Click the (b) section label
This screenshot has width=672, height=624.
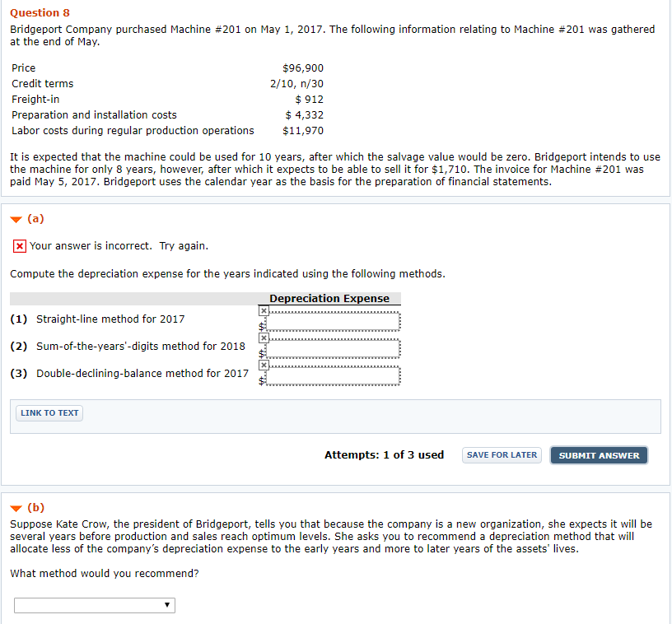tap(33, 507)
